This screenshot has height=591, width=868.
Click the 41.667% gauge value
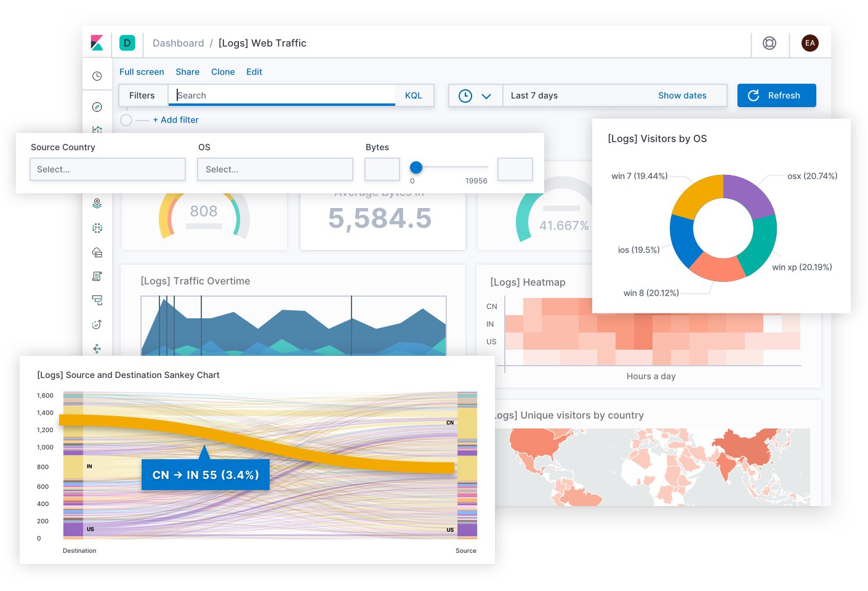coord(564,226)
